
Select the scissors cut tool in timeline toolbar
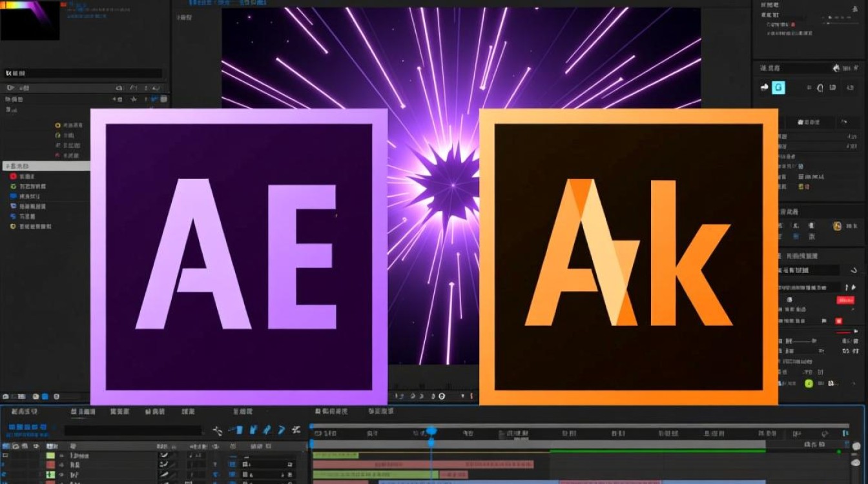(218, 430)
